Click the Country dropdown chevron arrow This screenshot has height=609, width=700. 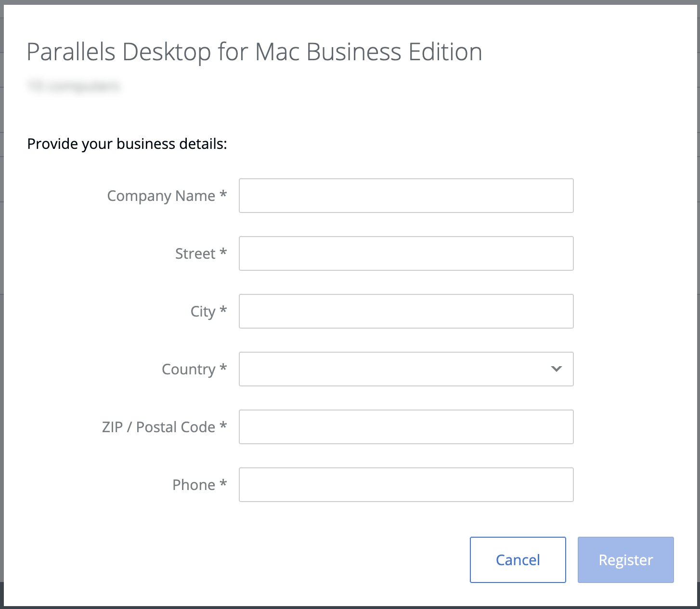tap(556, 369)
